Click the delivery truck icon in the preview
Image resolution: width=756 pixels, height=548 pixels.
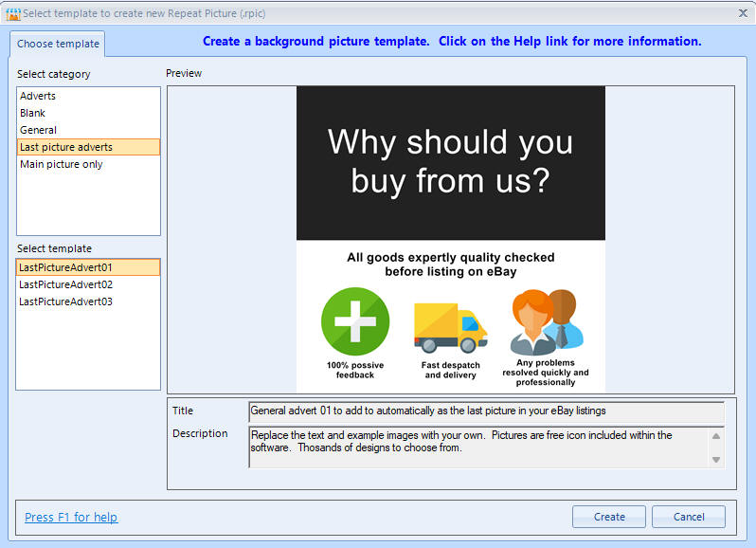tap(450, 328)
